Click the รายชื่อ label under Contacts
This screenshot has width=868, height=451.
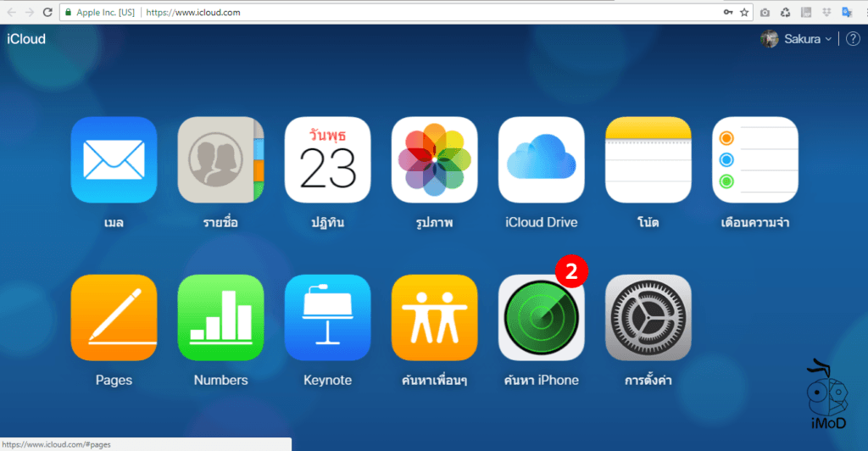click(x=220, y=222)
